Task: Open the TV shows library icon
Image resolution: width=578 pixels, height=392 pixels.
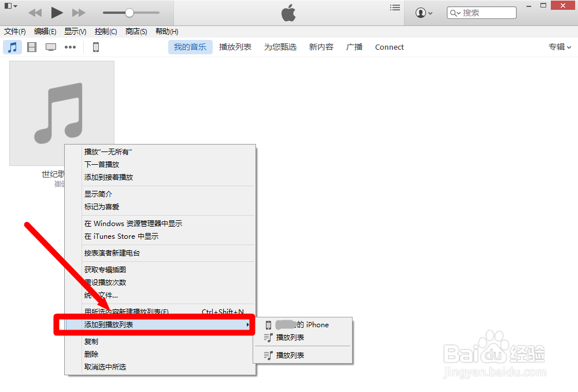Action: tap(51, 47)
